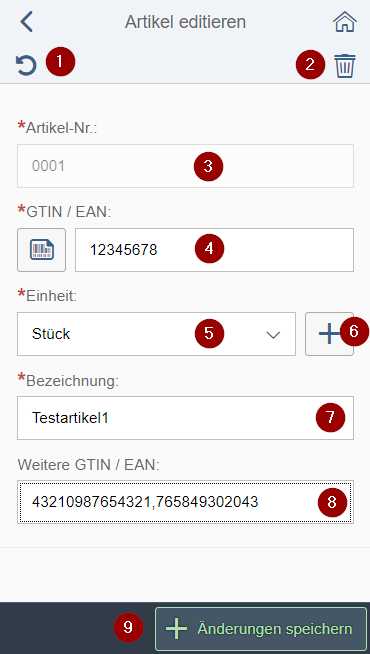Expand the Einheit dropdown chevron
370x654 pixels.
(x=273, y=335)
